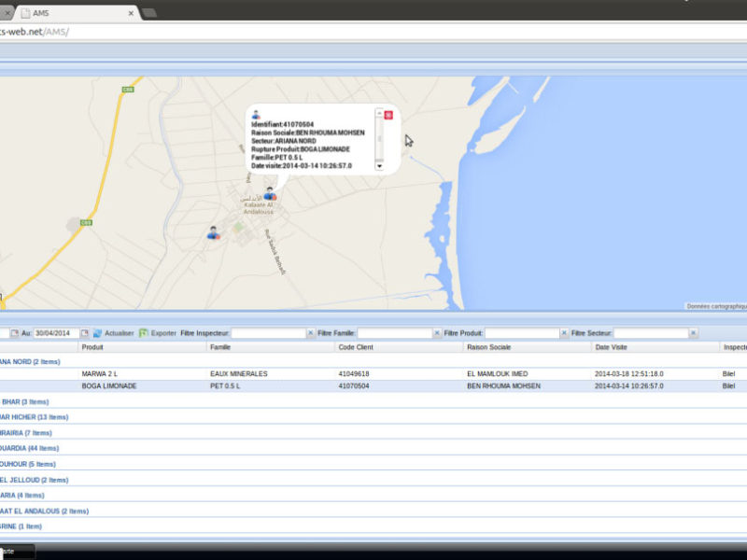Viewport: 747px width, 560px height.
Task: Clear the Filtre Famille field
Action: click(438, 333)
